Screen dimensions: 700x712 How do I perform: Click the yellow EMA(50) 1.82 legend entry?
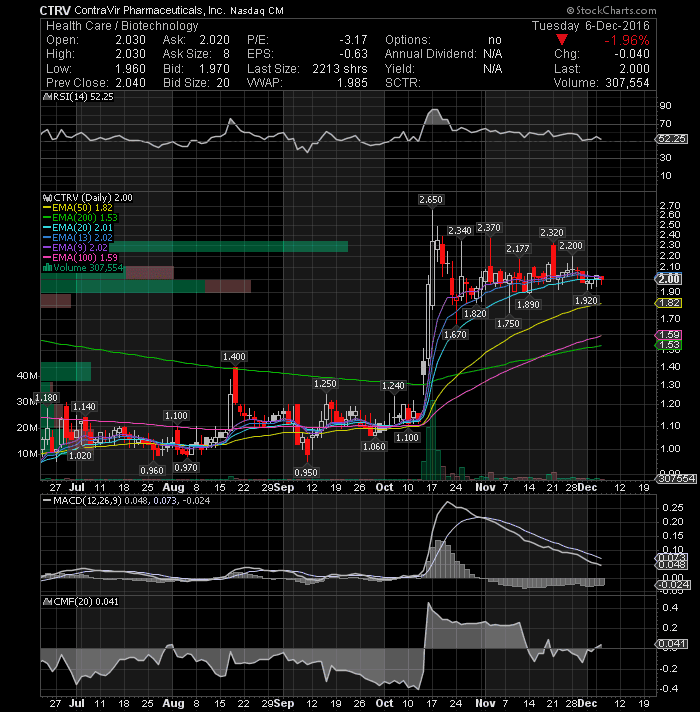click(78, 208)
